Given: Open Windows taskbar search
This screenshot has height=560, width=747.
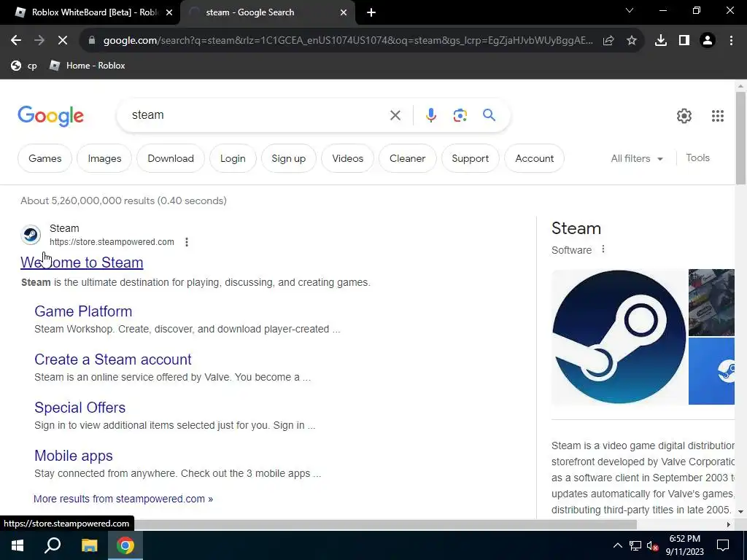Looking at the screenshot, I should pyautogui.click(x=53, y=545).
